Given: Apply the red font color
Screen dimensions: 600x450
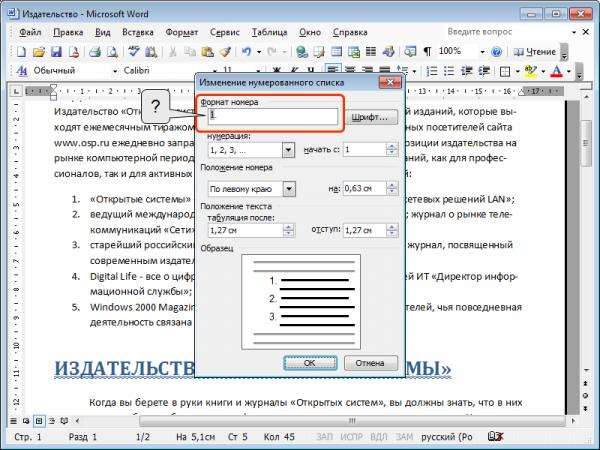Looking at the screenshot, I should click(x=556, y=71).
